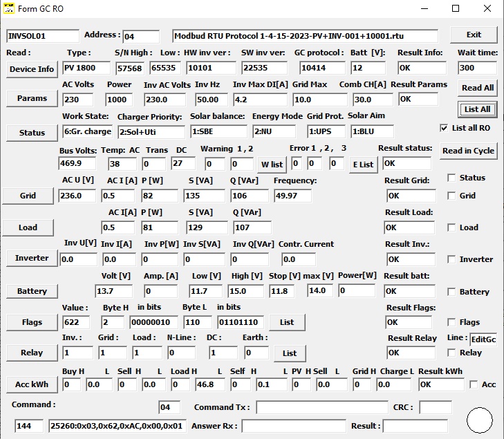
Task: Click the Read All button
Action: (477, 88)
